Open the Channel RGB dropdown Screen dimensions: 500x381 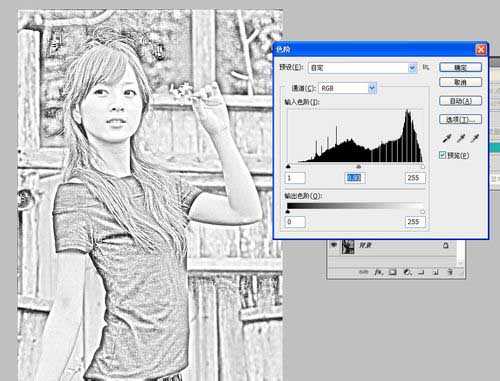348,88
